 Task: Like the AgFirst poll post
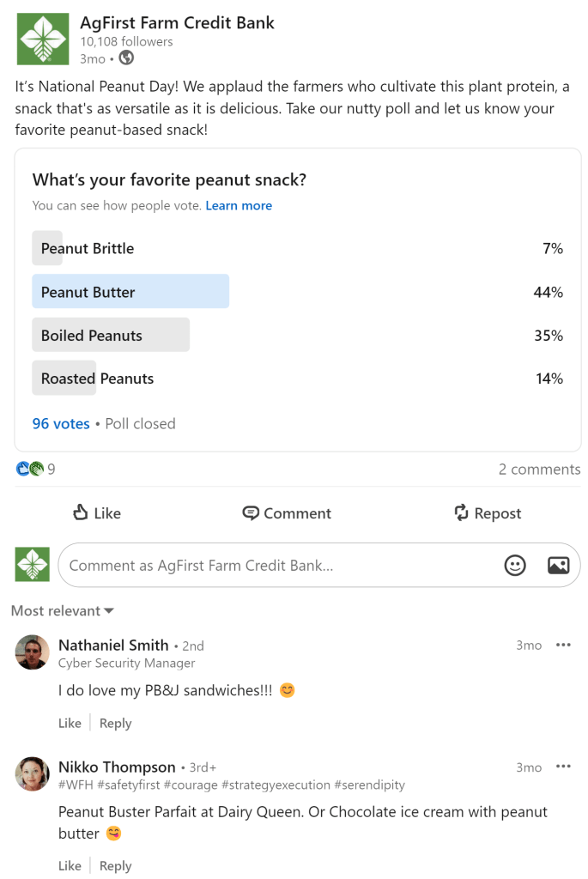click(x=97, y=513)
